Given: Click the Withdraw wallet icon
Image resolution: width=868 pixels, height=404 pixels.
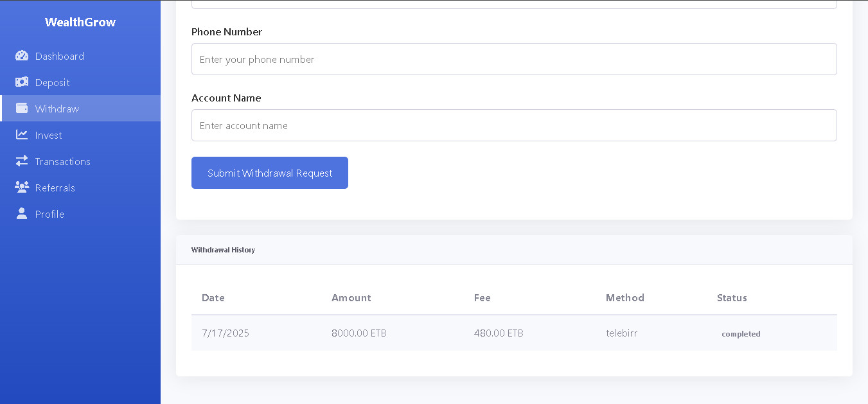Looking at the screenshot, I should click(x=22, y=109).
